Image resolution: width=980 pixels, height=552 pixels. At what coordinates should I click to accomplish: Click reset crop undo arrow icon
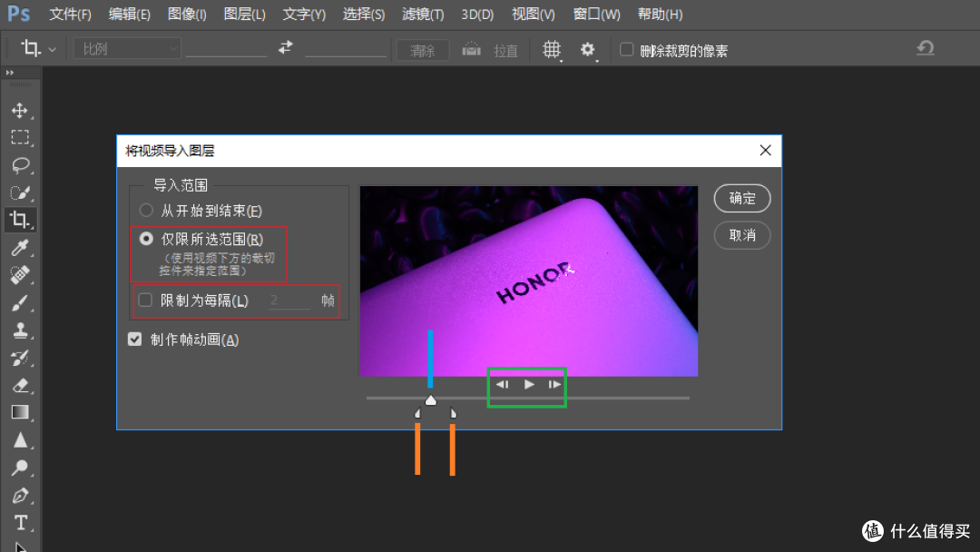coord(926,48)
